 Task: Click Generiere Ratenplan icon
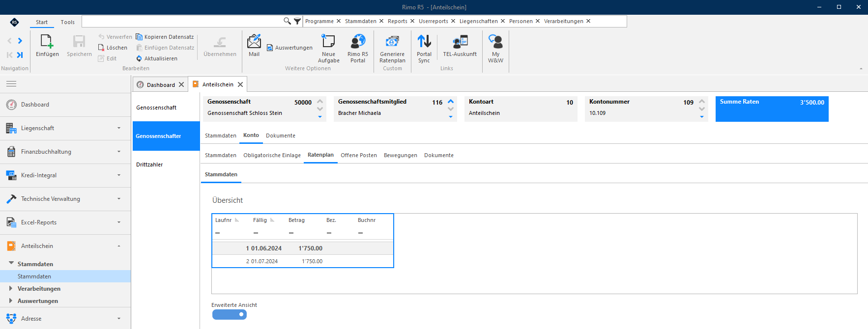point(392,42)
